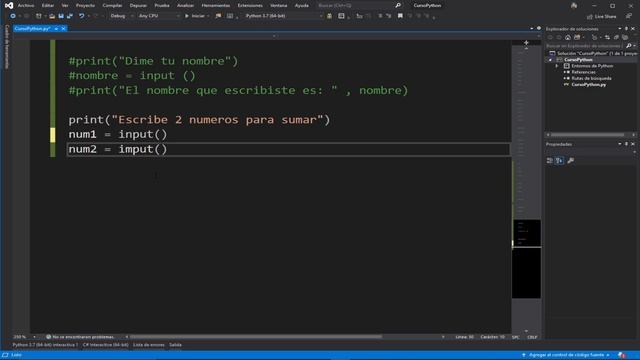Click the new project toolbar icon
640x360 pixels.
click(38, 16)
